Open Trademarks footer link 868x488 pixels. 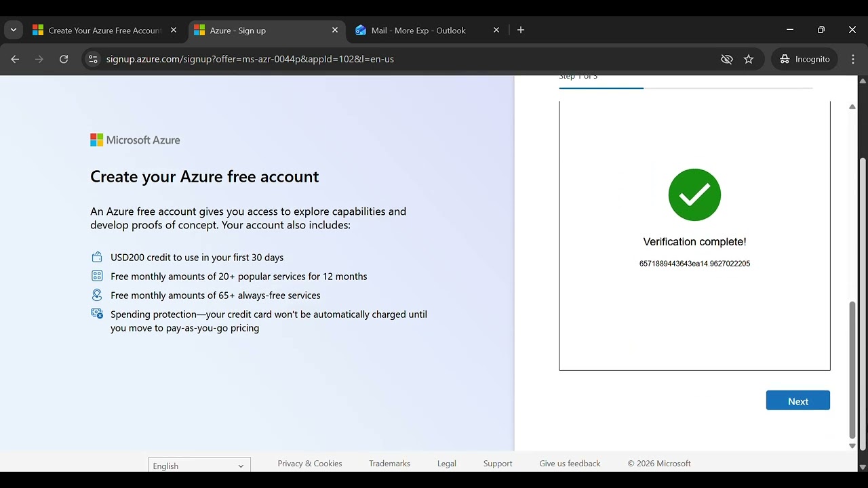[x=389, y=464]
